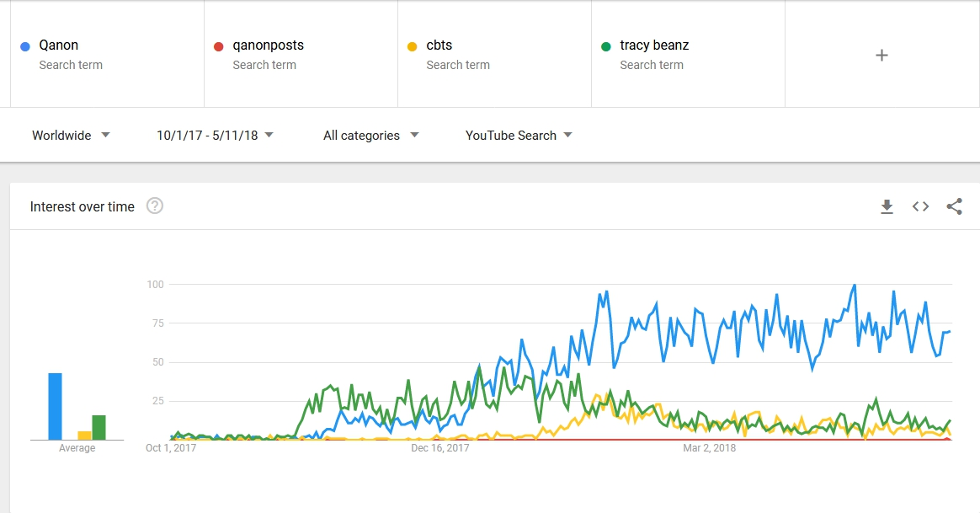Screen dimensions: 980x513
Task: Open the All categories dropdown
Action: point(370,136)
